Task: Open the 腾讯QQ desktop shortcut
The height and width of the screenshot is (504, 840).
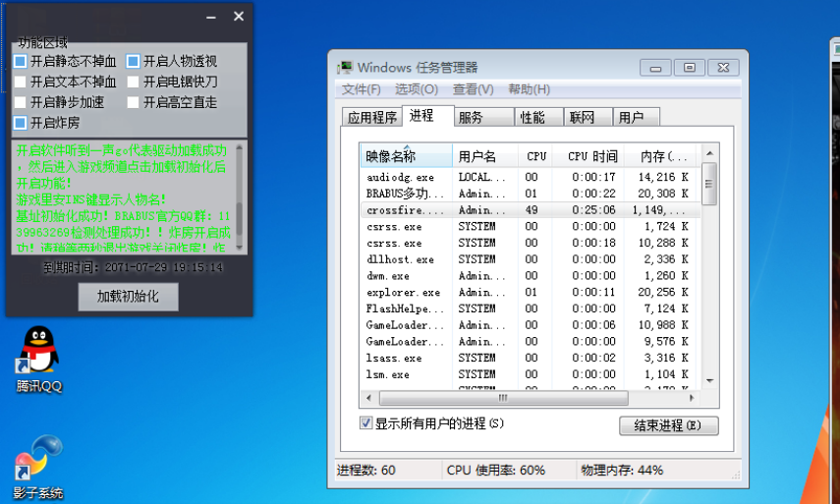Action: pos(39,360)
